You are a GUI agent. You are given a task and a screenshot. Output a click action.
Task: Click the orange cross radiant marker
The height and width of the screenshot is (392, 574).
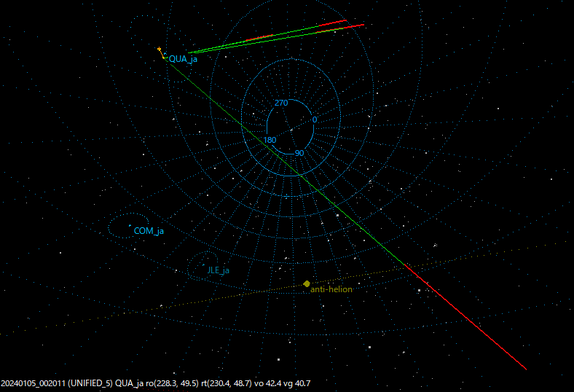pos(160,49)
